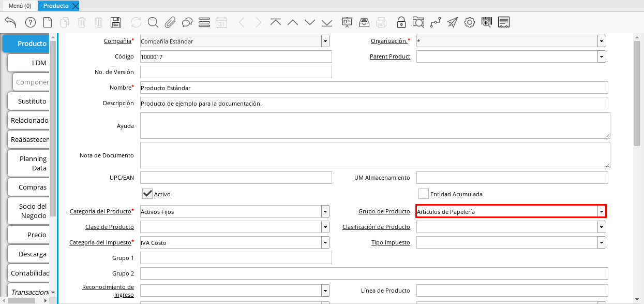Click into the Descripción text field
This screenshot has height=304, width=644.
(373, 103)
